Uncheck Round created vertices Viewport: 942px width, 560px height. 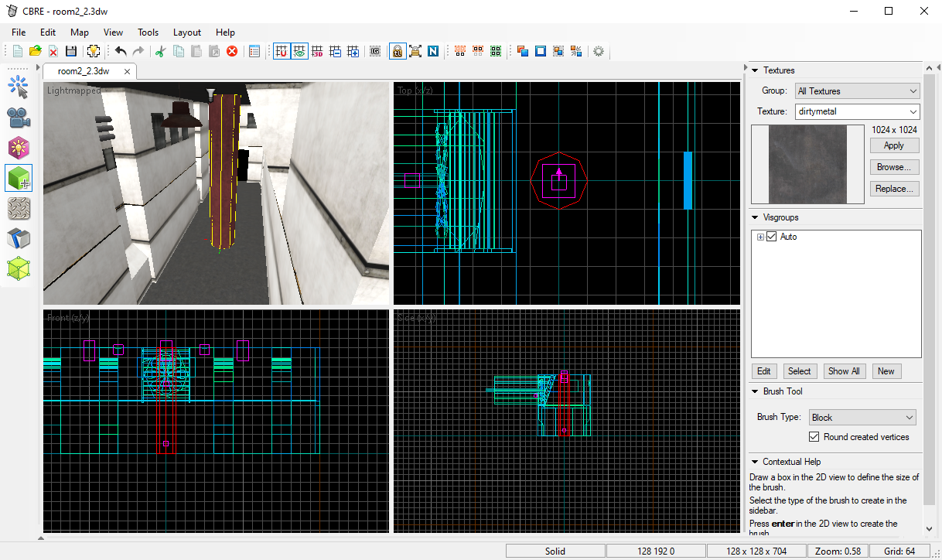tap(814, 437)
